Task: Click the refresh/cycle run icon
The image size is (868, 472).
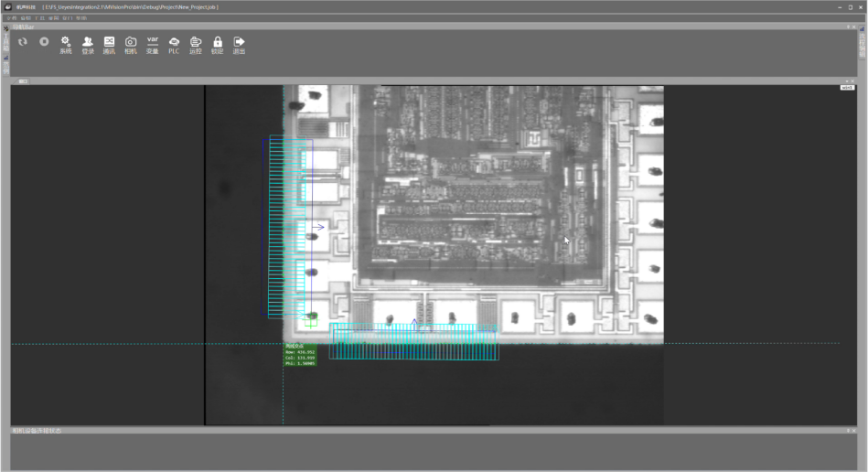Action: point(23,42)
